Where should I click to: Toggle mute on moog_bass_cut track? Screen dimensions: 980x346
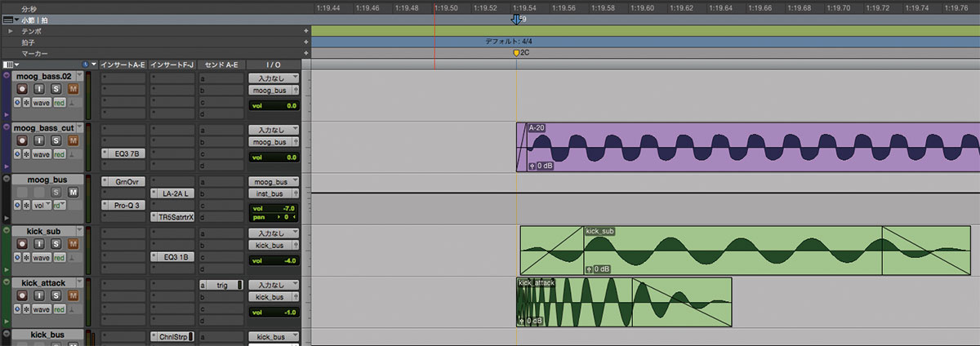73,140
